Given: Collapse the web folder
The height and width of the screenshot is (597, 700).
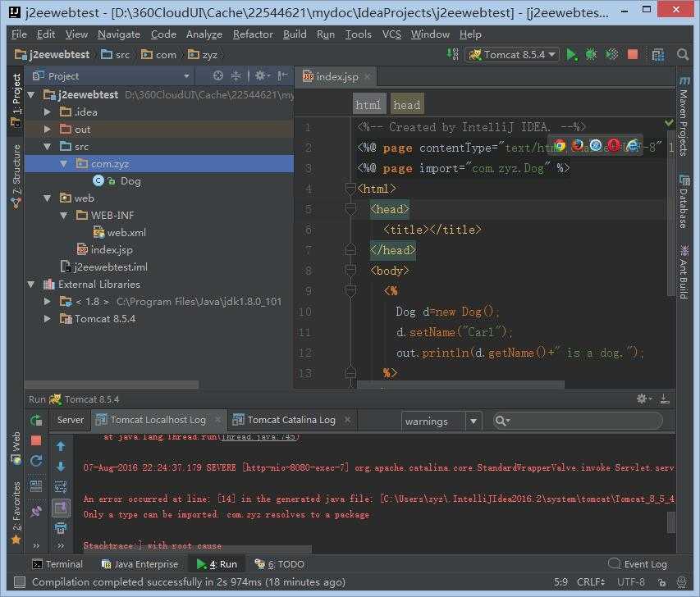Looking at the screenshot, I should point(47,198).
